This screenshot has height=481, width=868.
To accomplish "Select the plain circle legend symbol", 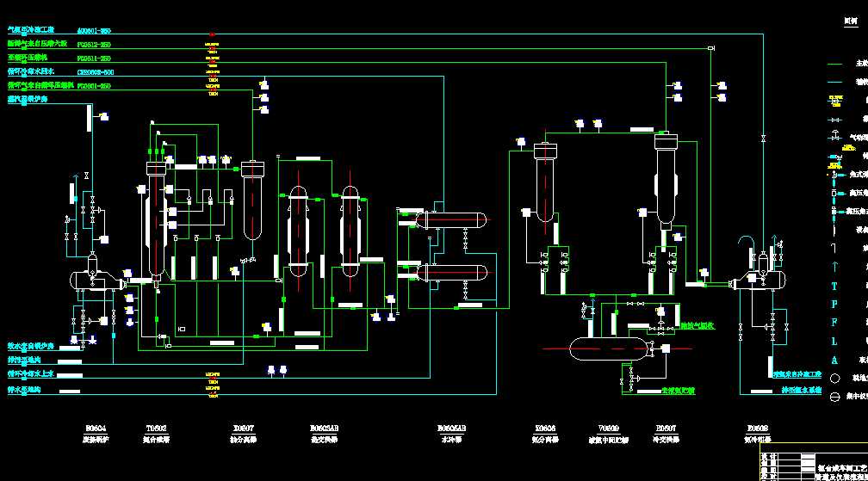I will coord(834,379).
